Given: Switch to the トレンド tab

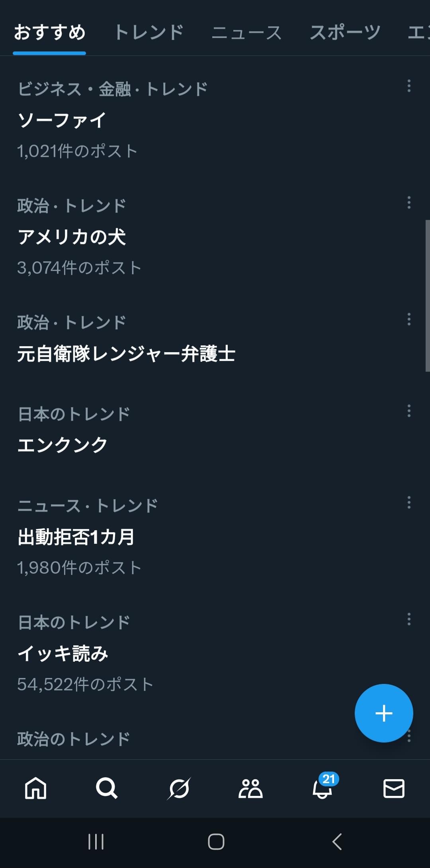Looking at the screenshot, I should tap(149, 32).
